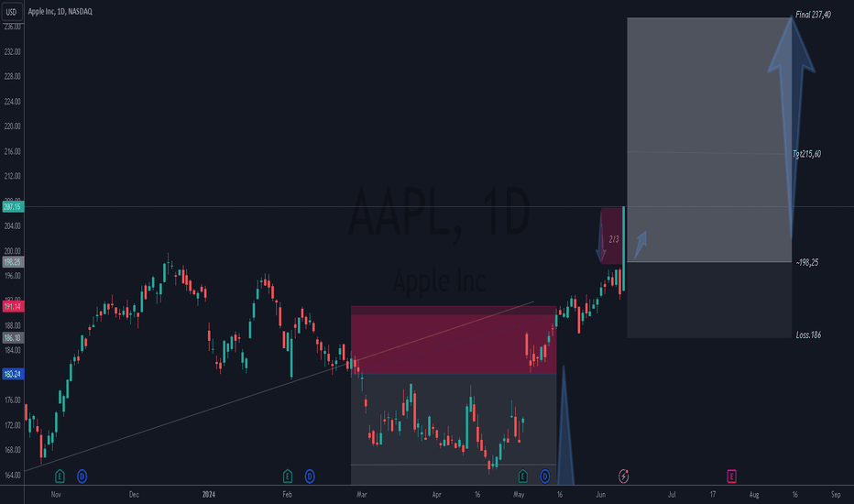
Task: Click the 176.00 price scale value
Action: point(12,400)
